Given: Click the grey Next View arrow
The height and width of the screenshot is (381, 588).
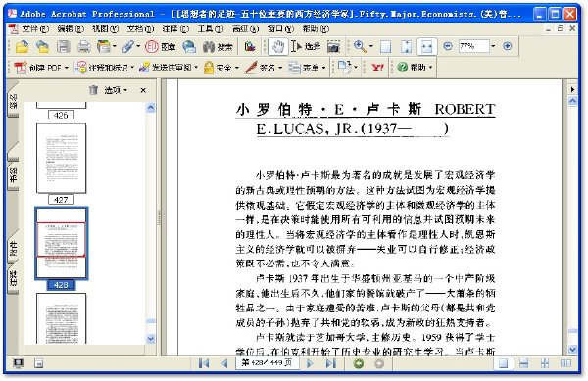Looking at the screenshot, I should (379, 363).
